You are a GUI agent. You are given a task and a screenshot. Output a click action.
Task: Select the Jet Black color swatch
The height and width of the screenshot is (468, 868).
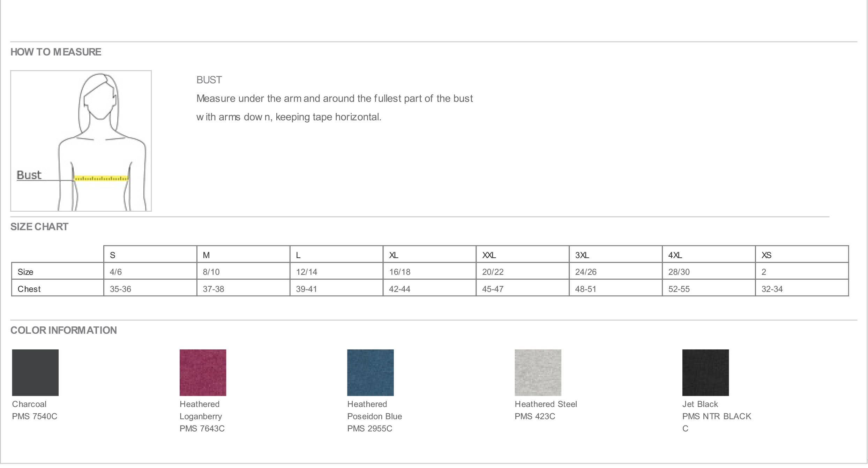705,372
